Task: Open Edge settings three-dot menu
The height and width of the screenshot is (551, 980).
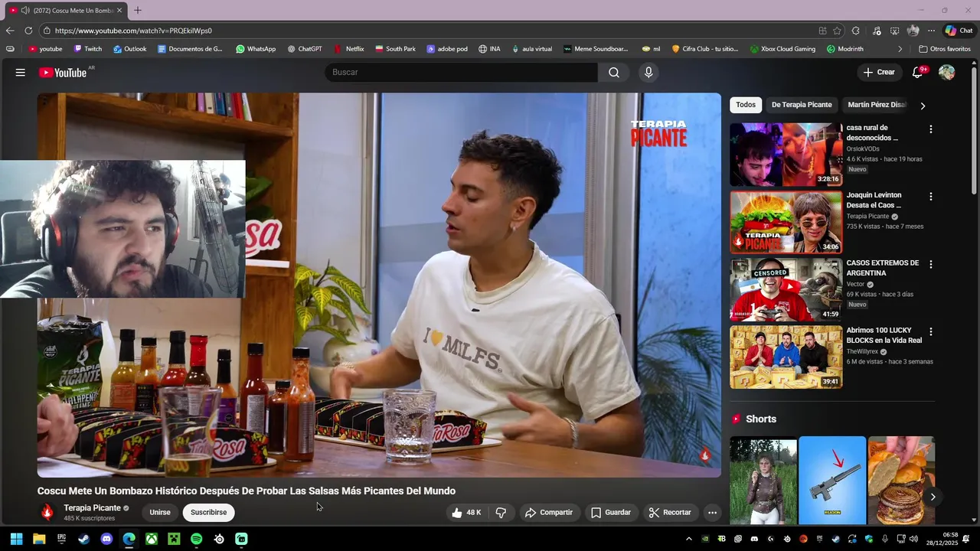Action: coord(931,31)
